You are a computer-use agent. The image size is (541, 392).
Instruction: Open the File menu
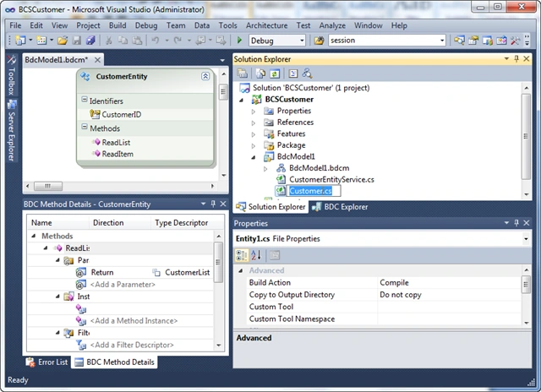pos(15,25)
